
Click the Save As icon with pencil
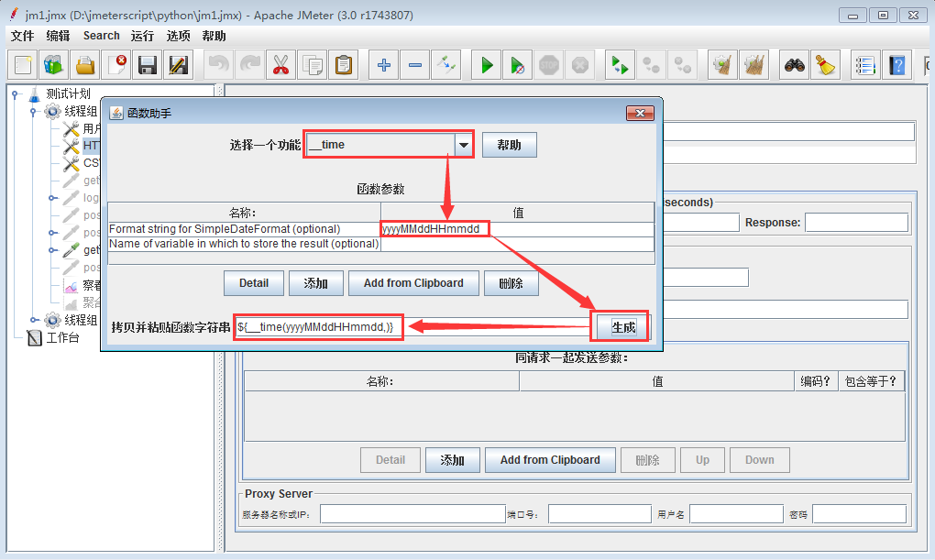coord(179,64)
